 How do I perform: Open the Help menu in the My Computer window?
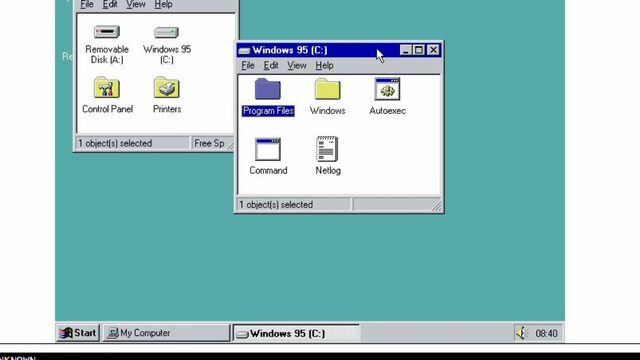[163, 4]
